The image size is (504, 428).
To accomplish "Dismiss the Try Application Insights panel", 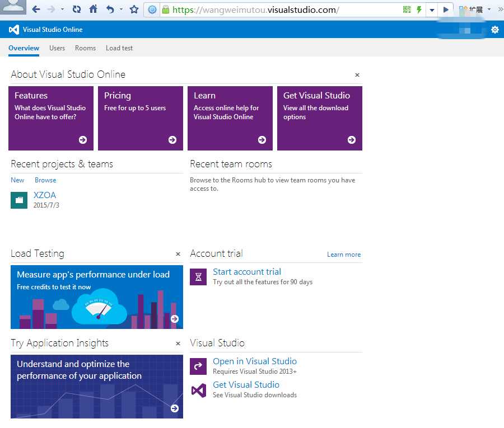I will (x=178, y=344).
